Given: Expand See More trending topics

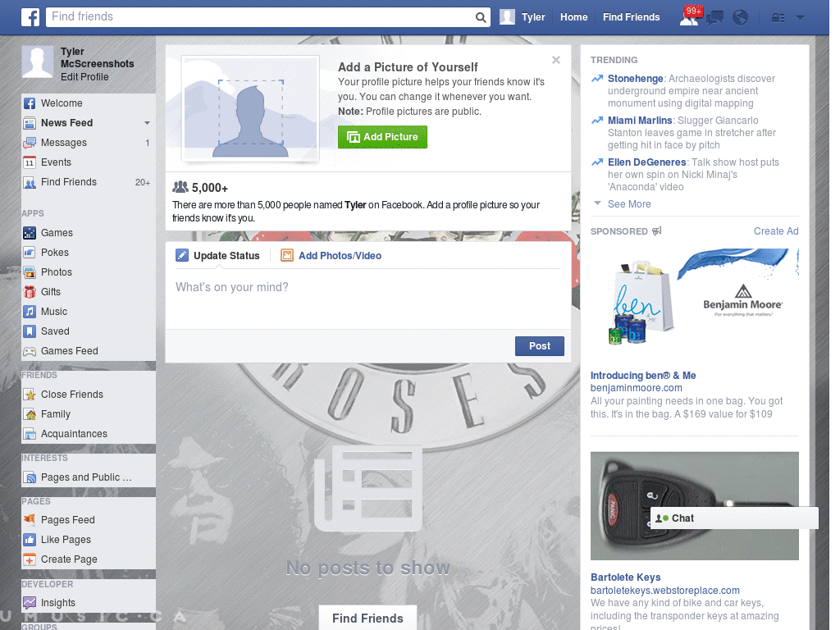Looking at the screenshot, I should coord(629,204).
